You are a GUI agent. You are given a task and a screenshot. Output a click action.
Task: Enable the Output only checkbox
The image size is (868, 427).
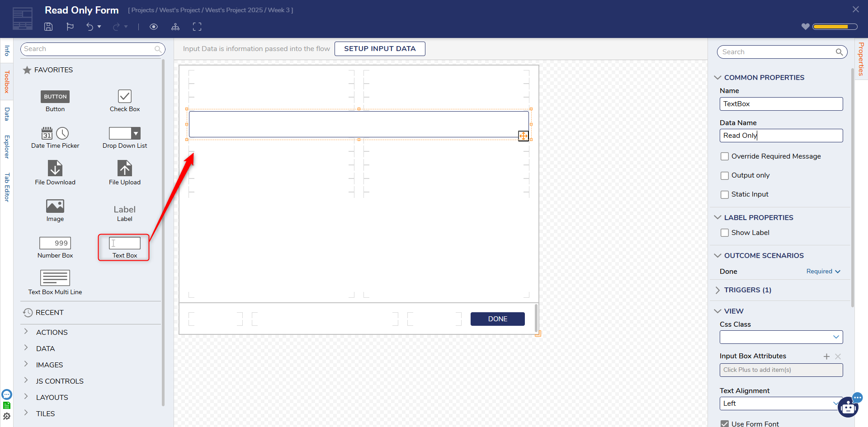pyautogui.click(x=725, y=176)
